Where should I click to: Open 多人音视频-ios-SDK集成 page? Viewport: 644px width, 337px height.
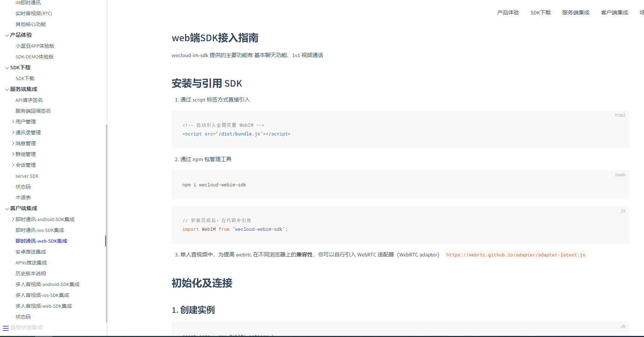(42, 295)
